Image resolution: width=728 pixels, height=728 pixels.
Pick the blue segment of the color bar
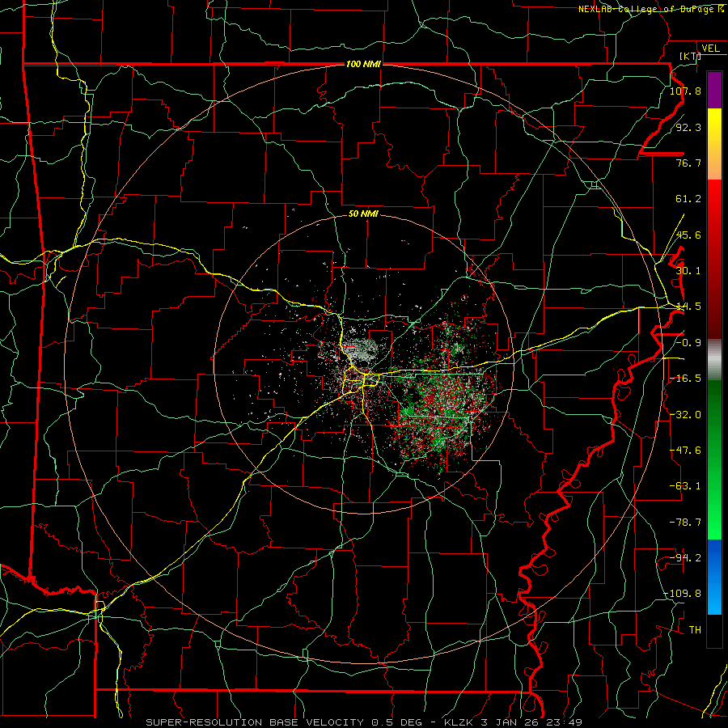point(714,577)
